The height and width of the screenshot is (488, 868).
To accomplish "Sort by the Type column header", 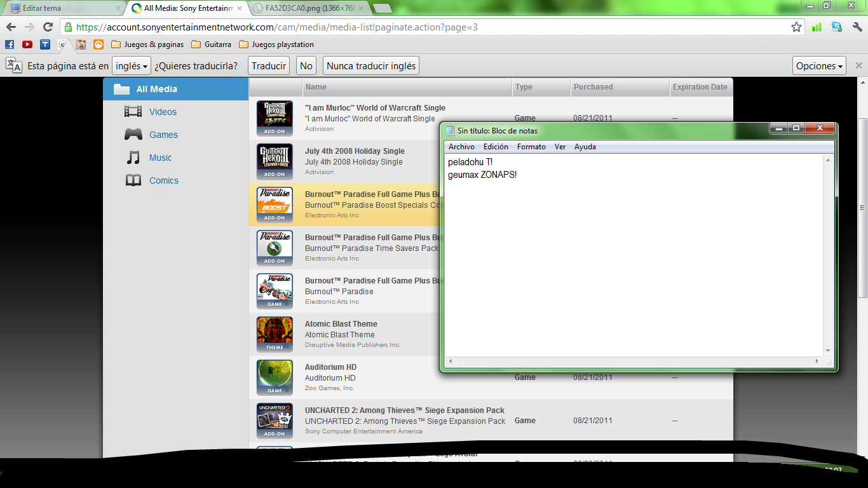I will [541, 87].
